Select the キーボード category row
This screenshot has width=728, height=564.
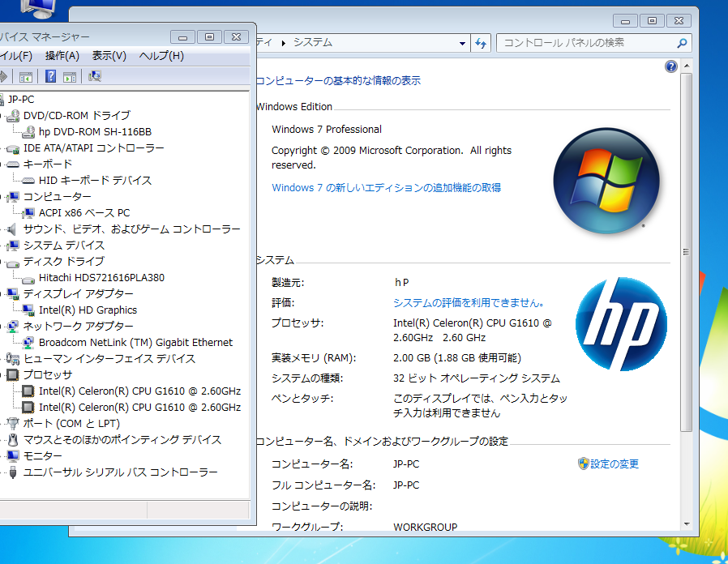[47, 164]
